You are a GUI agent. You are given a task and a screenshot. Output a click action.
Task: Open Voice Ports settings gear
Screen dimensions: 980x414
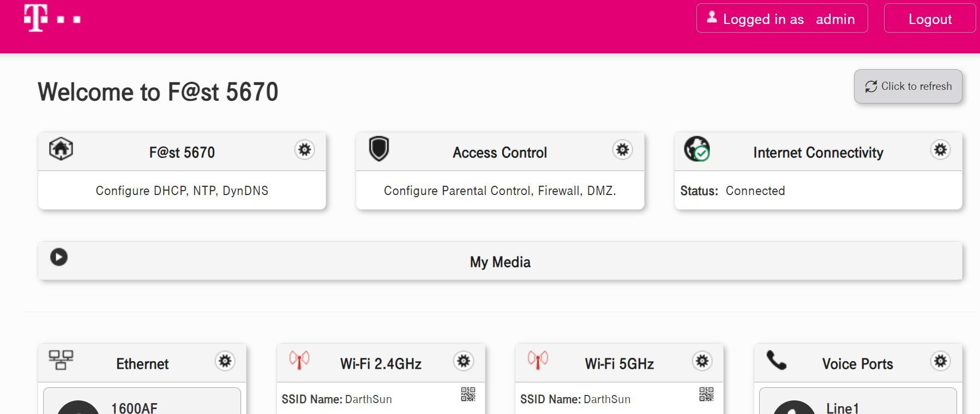click(x=940, y=361)
